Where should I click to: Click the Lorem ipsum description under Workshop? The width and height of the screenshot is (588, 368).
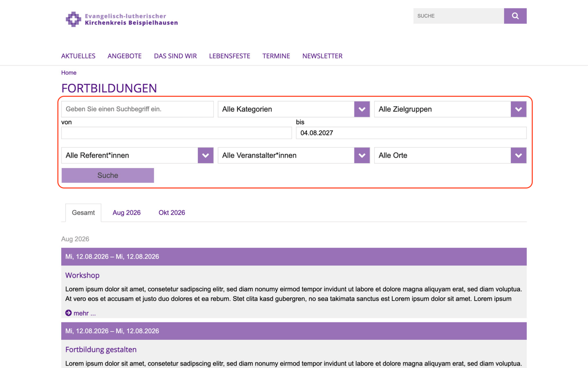click(293, 294)
